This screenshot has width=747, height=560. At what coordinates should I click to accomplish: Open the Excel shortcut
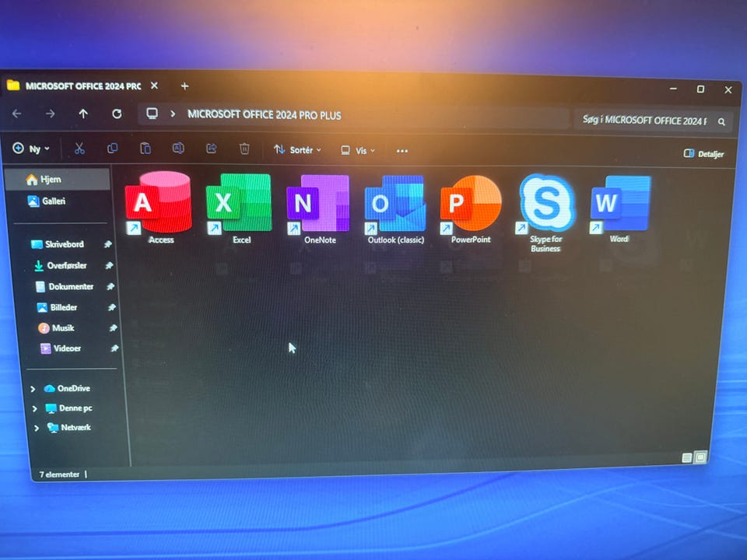(x=239, y=208)
